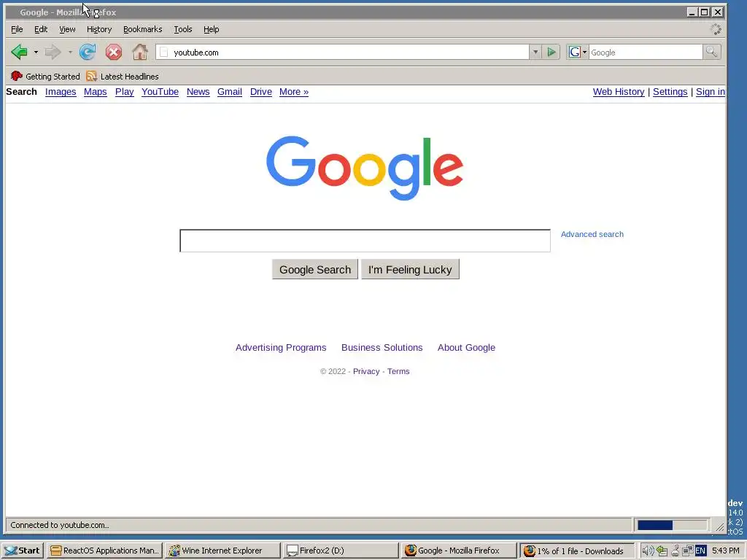Open the Maps link
The width and height of the screenshot is (747, 560).
(96, 92)
